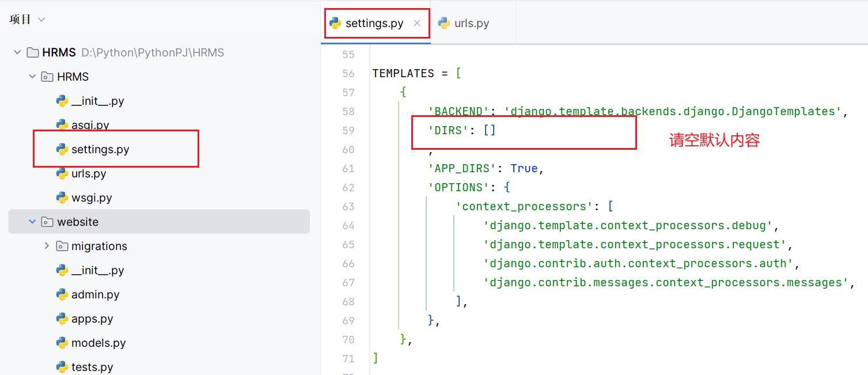The image size is (868, 375).
Task: Click the folder icon of migrations
Action: (62, 247)
